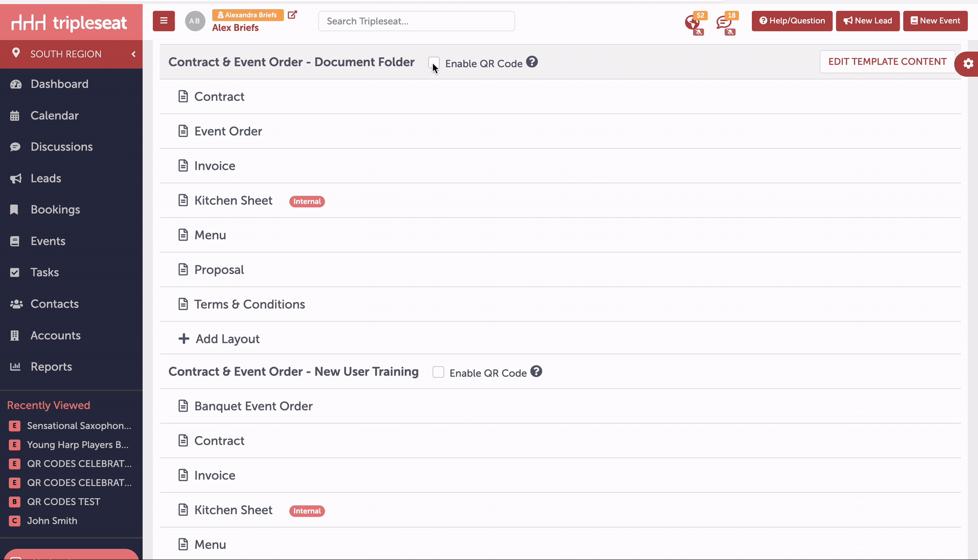Click the Dashboard gauge icon

coord(16,84)
